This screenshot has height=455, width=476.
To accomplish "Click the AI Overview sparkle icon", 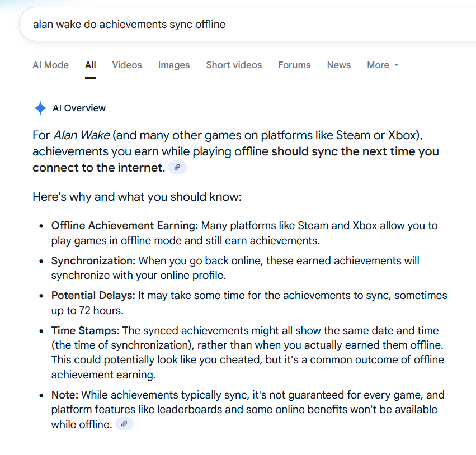I will [x=40, y=108].
